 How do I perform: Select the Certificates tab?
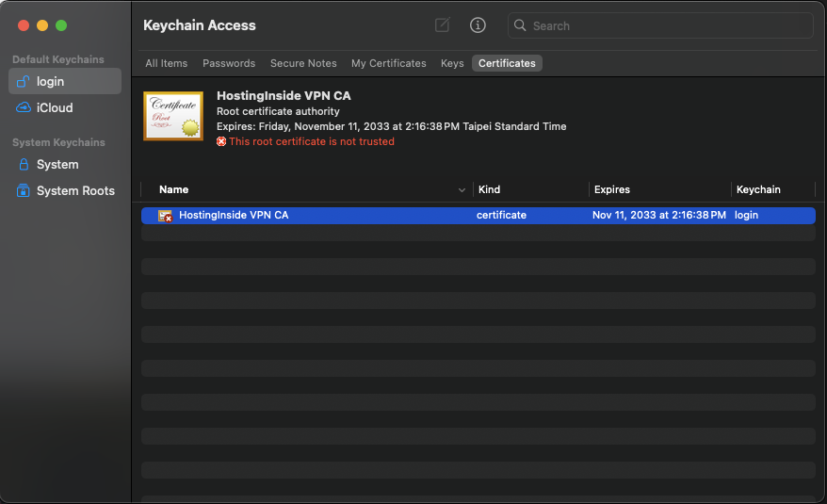(x=507, y=63)
